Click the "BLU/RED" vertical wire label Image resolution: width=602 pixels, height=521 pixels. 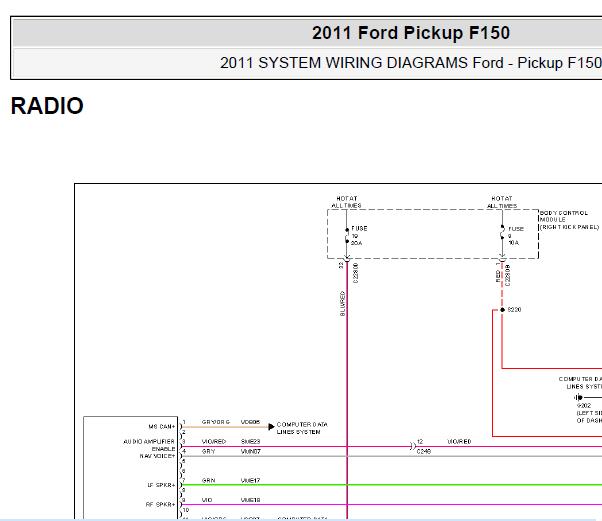[342, 303]
